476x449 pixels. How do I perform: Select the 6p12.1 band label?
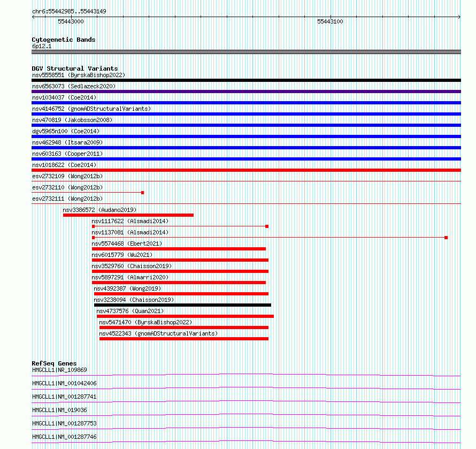(42, 46)
